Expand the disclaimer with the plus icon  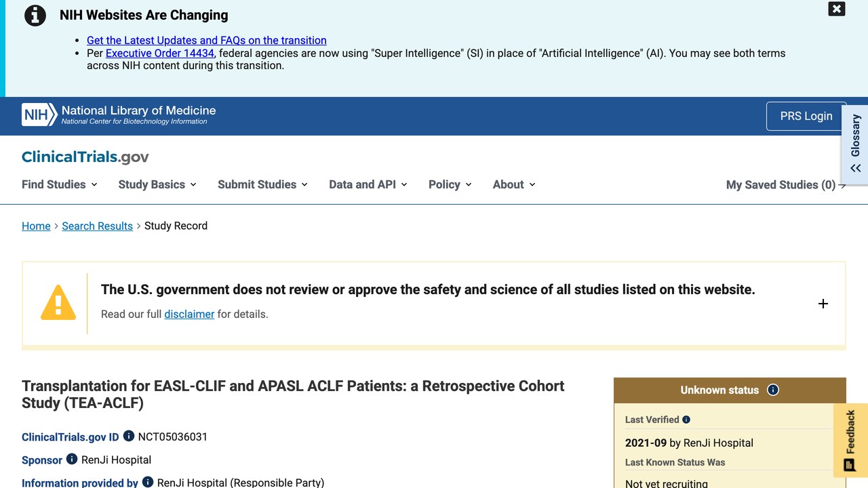(x=823, y=304)
